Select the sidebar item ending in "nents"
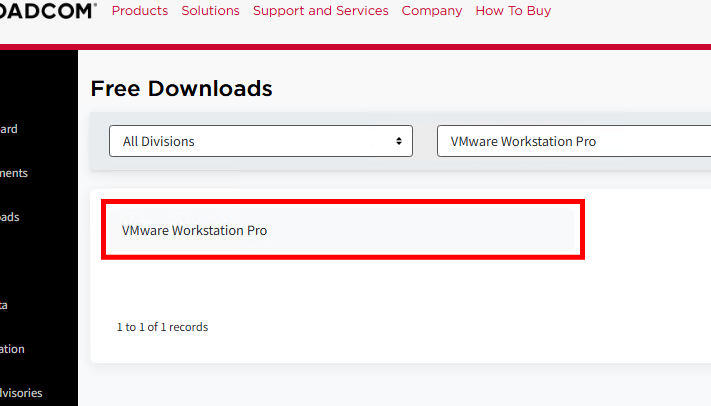 point(14,173)
